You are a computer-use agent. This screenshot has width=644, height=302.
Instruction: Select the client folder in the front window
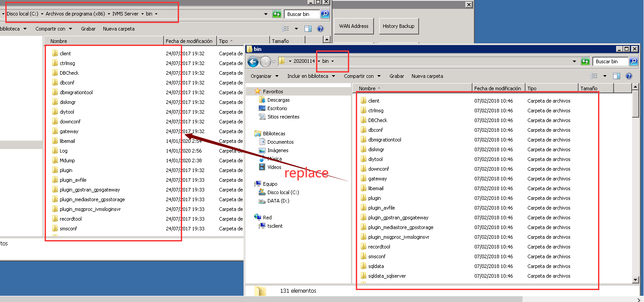[x=370, y=101]
